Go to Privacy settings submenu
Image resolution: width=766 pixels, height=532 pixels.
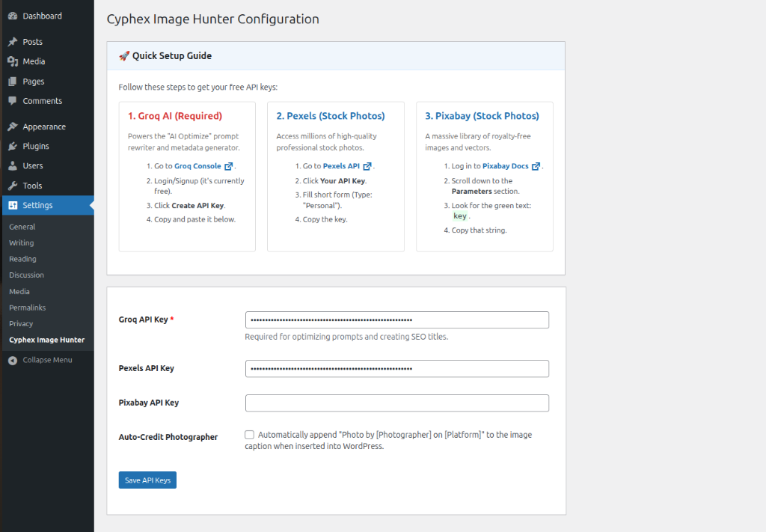pos(21,324)
